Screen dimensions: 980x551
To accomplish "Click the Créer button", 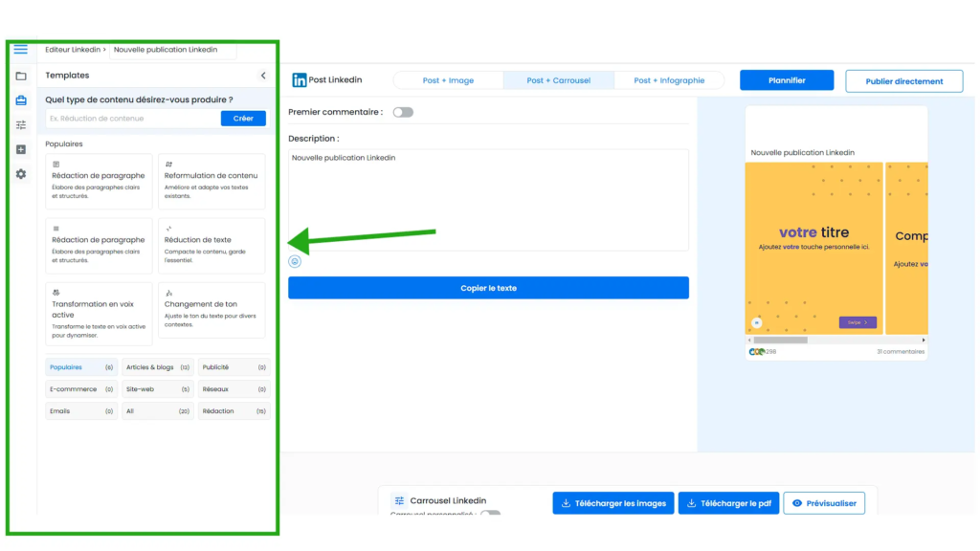I will coord(243,118).
